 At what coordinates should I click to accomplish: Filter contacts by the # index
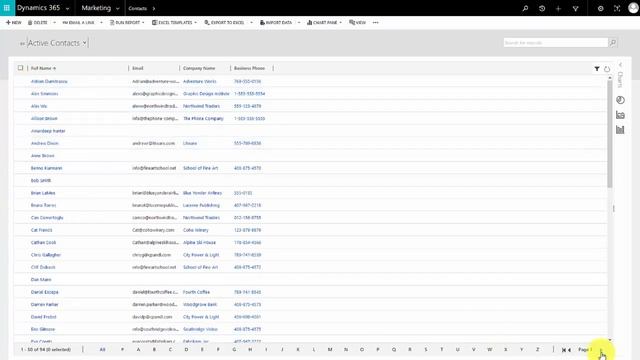point(122,349)
